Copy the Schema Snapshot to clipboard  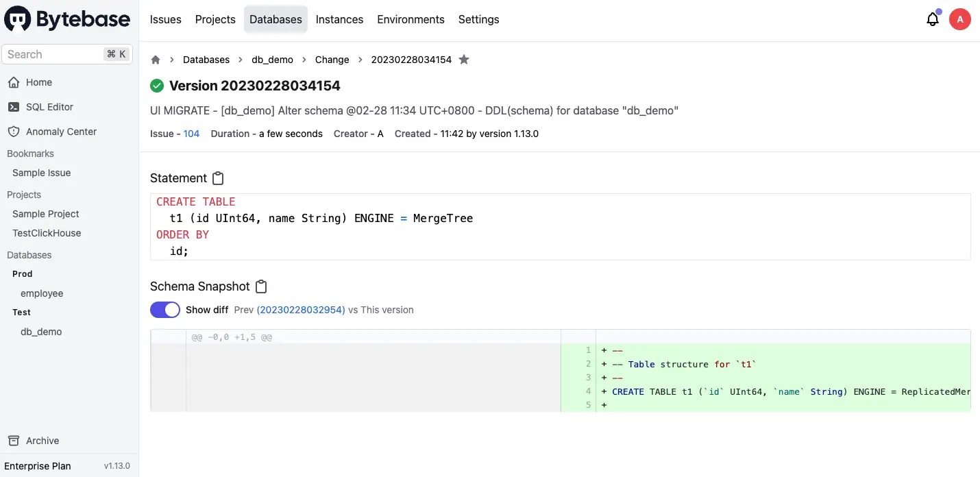pos(261,286)
